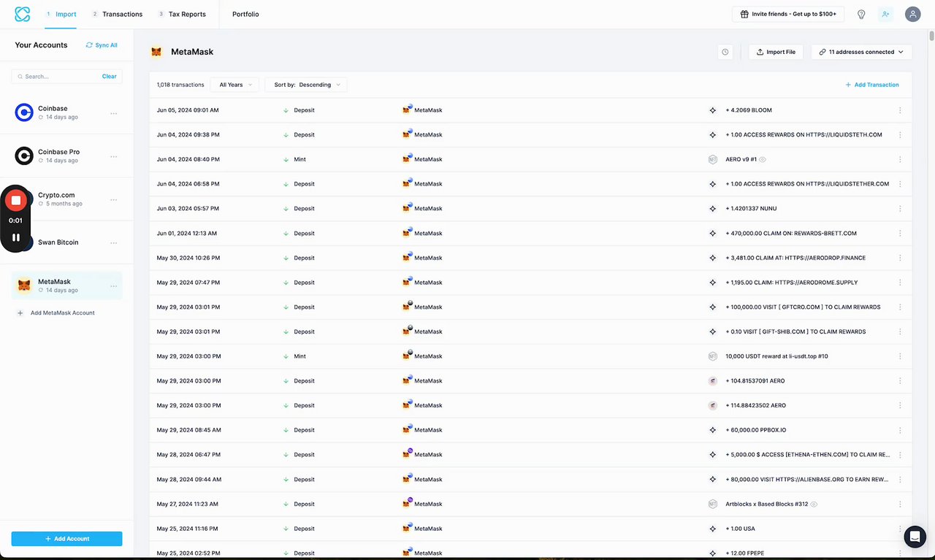Select the Crypto.com account
935x560 pixels.
coord(66,199)
